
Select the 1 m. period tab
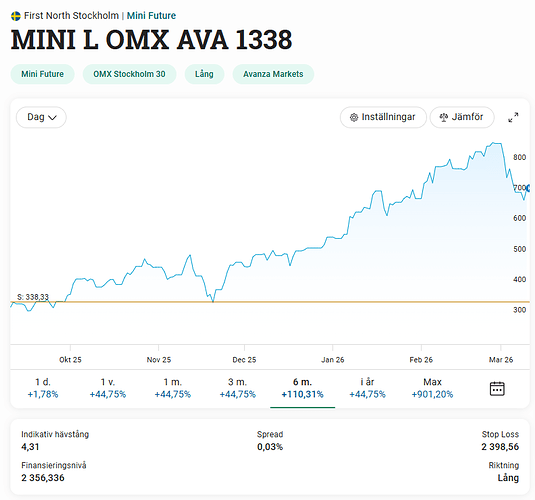[x=173, y=388]
